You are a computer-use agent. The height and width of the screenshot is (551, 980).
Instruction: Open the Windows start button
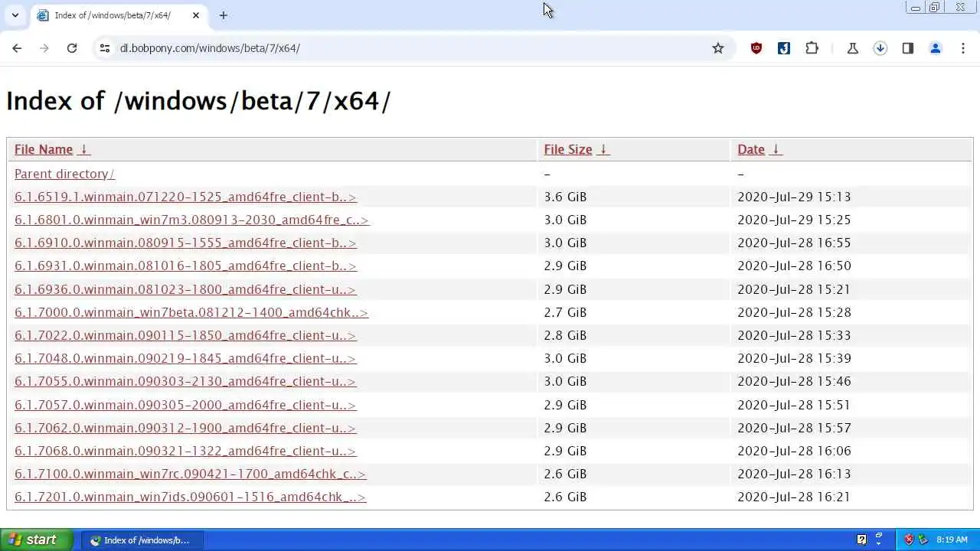click(x=36, y=540)
